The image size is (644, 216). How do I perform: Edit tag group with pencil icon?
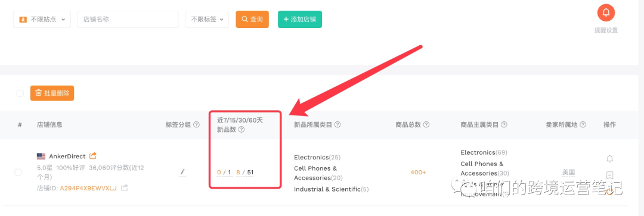pyautogui.click(x=183, y=172)
